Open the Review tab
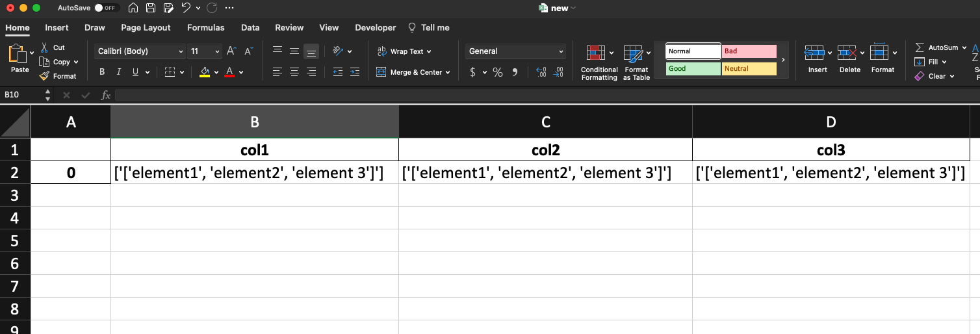Screen dimensions: 980x334 [289, 27]
